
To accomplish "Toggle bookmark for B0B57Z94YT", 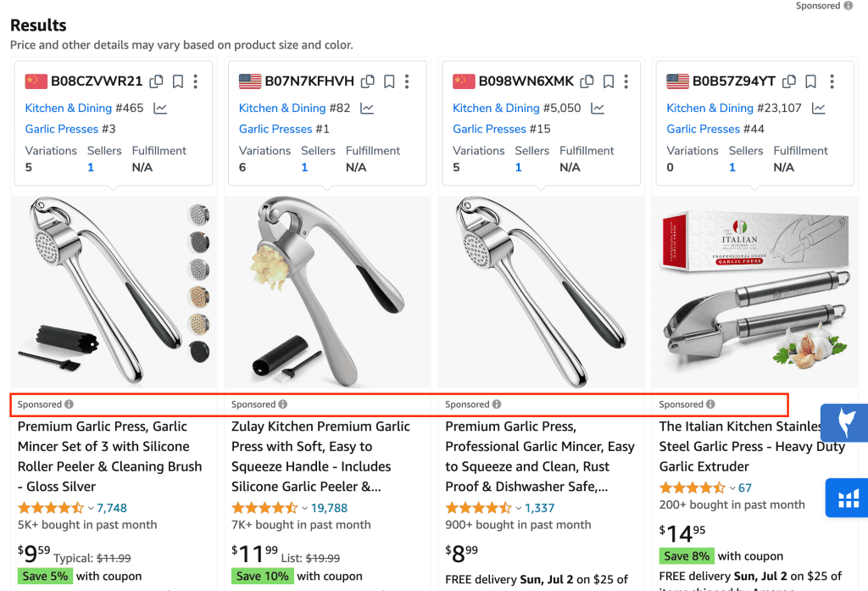I will pos(810,81).
